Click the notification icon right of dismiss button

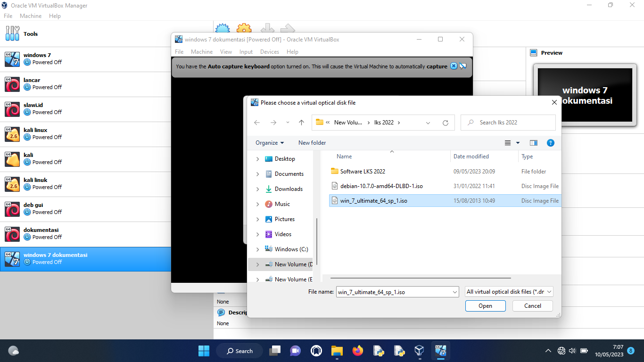coord(463,66)
